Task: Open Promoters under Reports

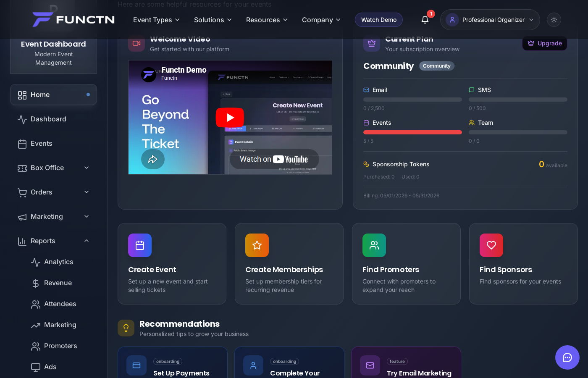Action: coord(60,346)
